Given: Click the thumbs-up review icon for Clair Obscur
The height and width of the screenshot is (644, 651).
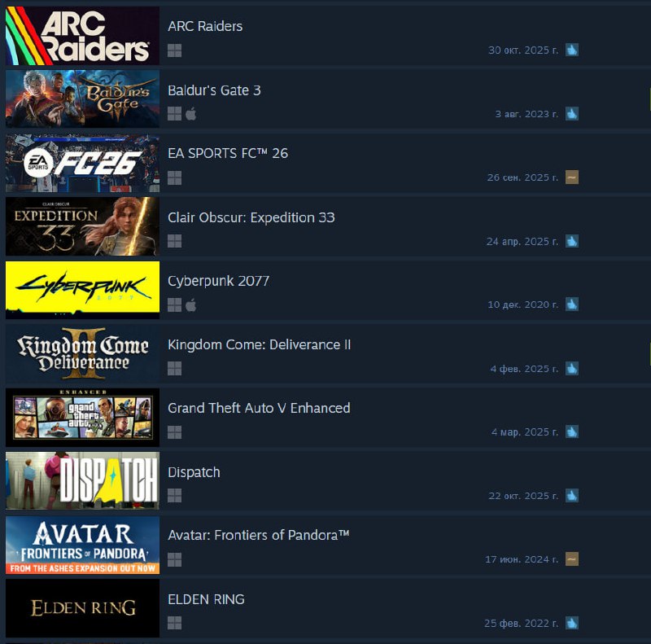Looking at the screenshot, I should click(x=572, y=241).
